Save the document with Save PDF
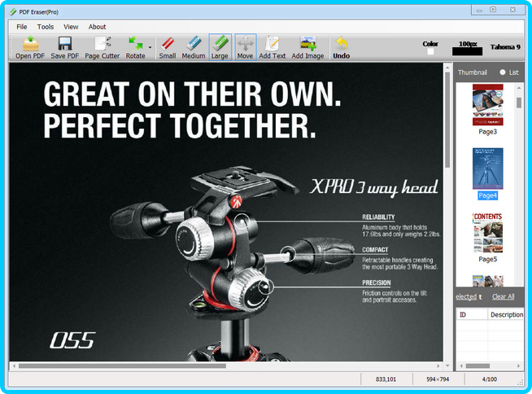Screen dimensions: 532x394 (65, 47)
